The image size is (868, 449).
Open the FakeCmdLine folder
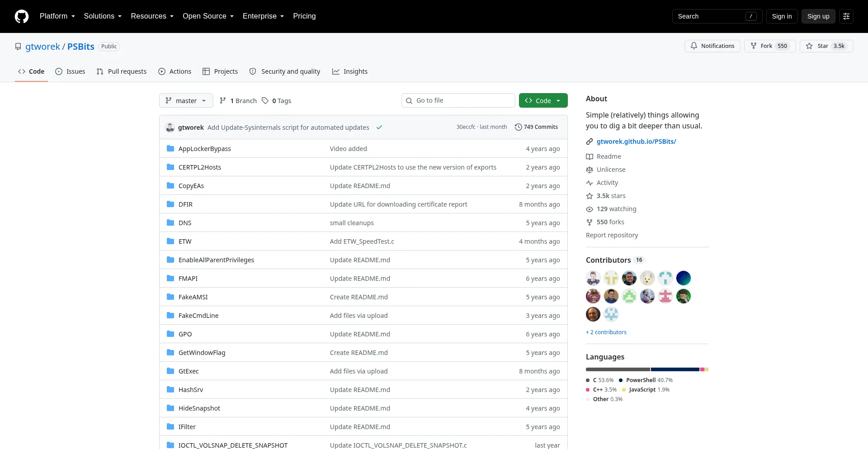198,316
